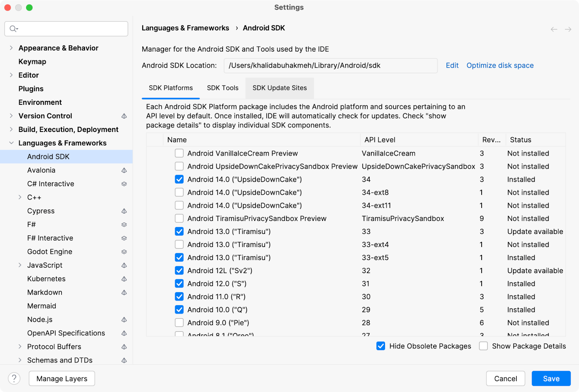Click the icon beside Kubernetes
579x392 pixels.
coord(124,279)
